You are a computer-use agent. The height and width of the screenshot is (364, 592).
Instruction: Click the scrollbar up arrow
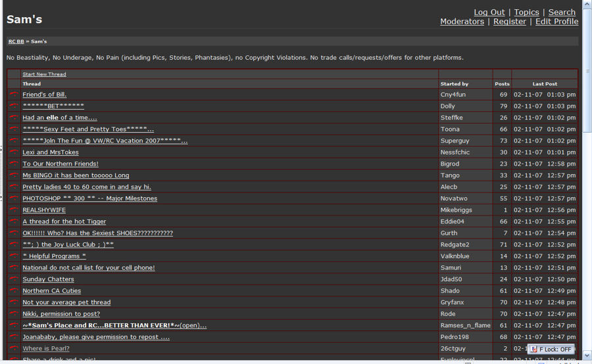(587, 5)
